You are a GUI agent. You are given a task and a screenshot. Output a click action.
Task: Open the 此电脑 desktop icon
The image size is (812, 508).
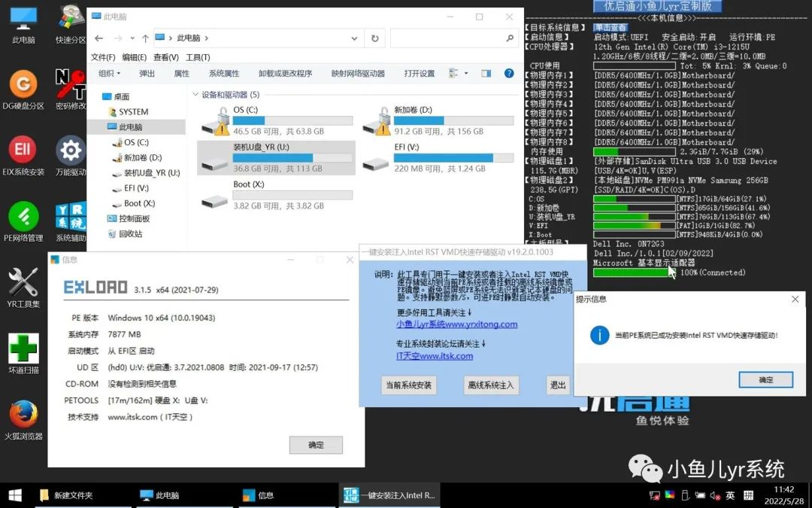tap(23, 25)
